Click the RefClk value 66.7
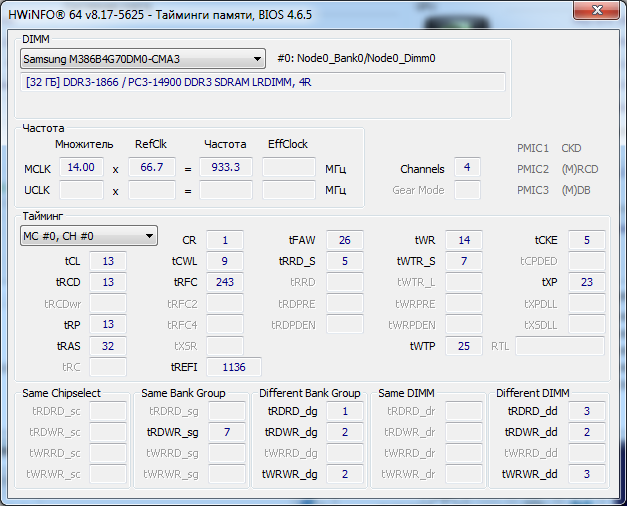 tap(152, 167)
